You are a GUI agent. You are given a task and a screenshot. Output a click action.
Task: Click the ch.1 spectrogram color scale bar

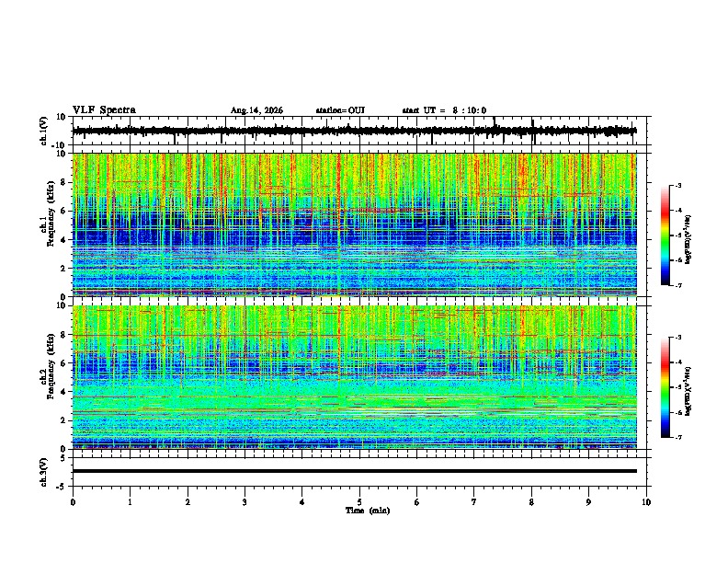(x=665, y=236)
